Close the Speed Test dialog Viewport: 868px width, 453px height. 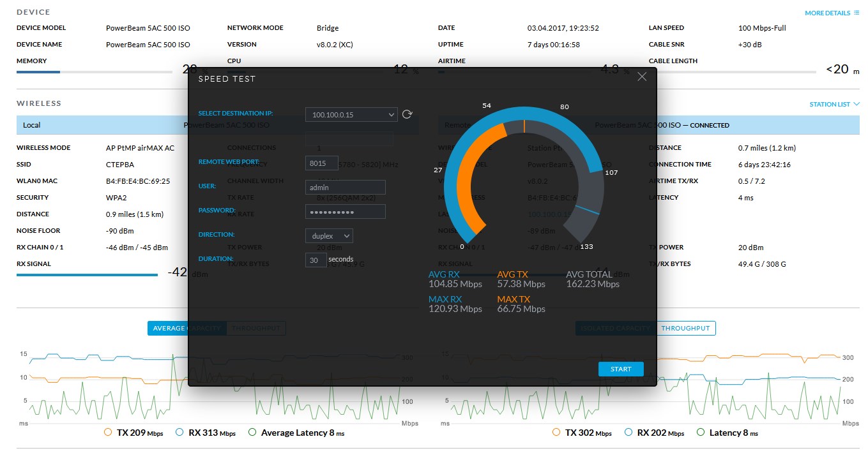coord(642,77)
